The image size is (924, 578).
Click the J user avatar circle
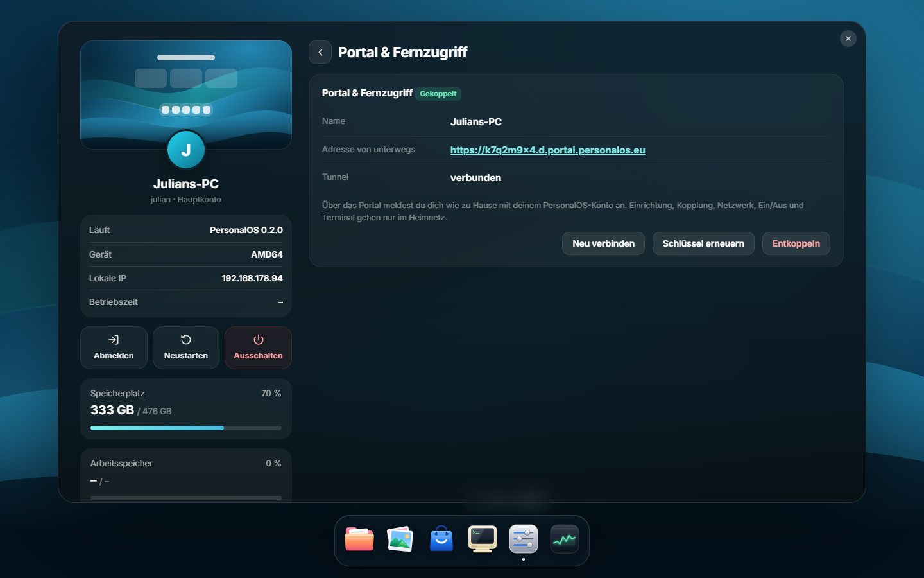(186, 150)
